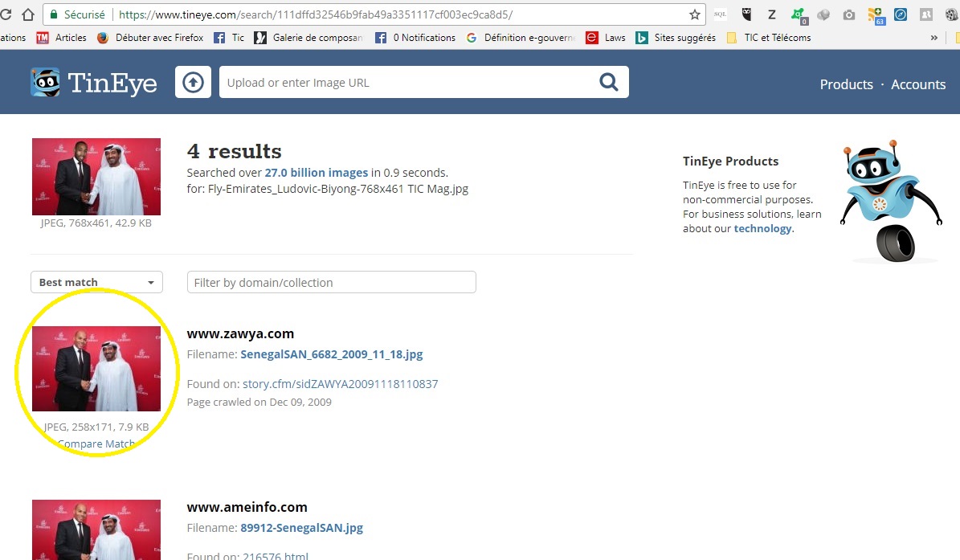Click the TinEye wordmark in header
The image size is (960, 560).
(x=112, y=84)
